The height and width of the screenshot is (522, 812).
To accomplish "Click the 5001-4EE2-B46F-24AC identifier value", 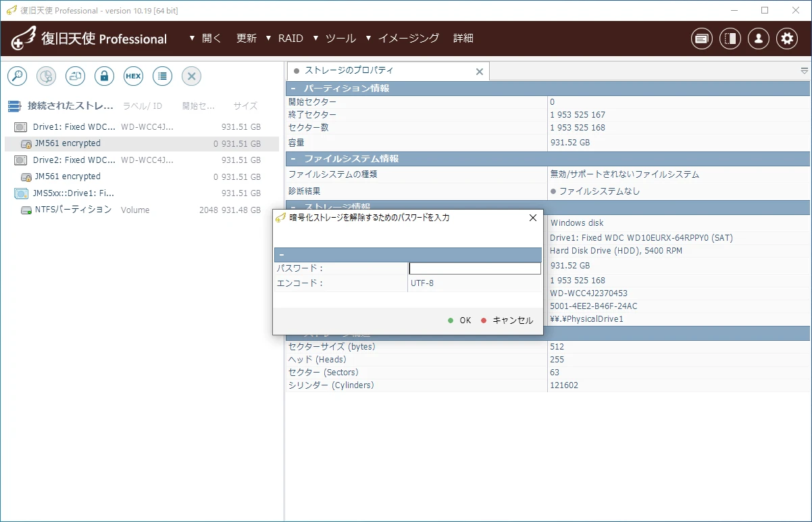I will [x=594, y=306].
